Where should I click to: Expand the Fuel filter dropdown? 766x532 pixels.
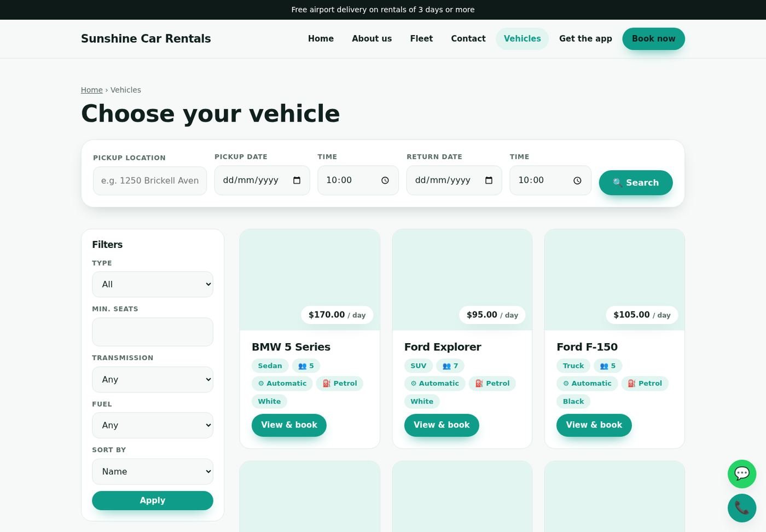(x=153, y=425)
